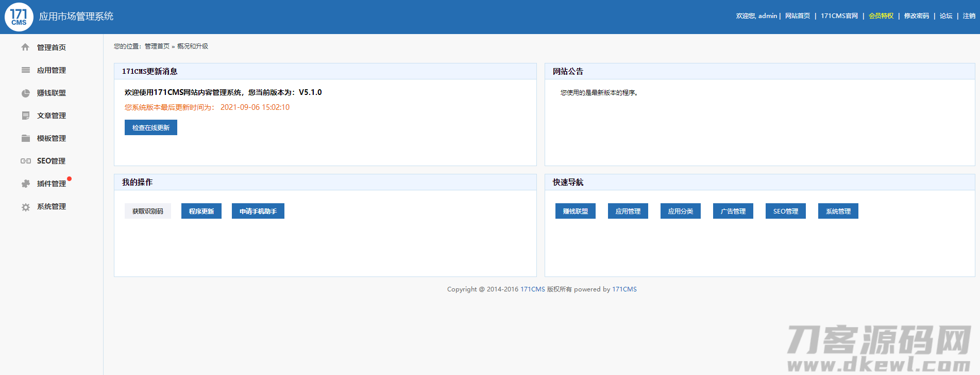980x375 pixels.
Task: Click the 获取识别码 button
Action: pos(147,211)
